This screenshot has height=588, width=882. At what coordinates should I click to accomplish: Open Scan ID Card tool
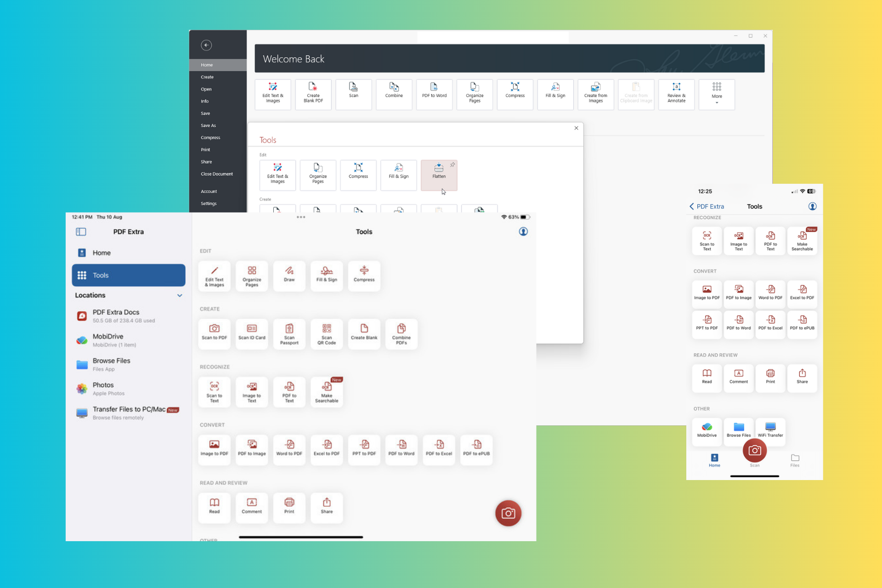(252, 334)
